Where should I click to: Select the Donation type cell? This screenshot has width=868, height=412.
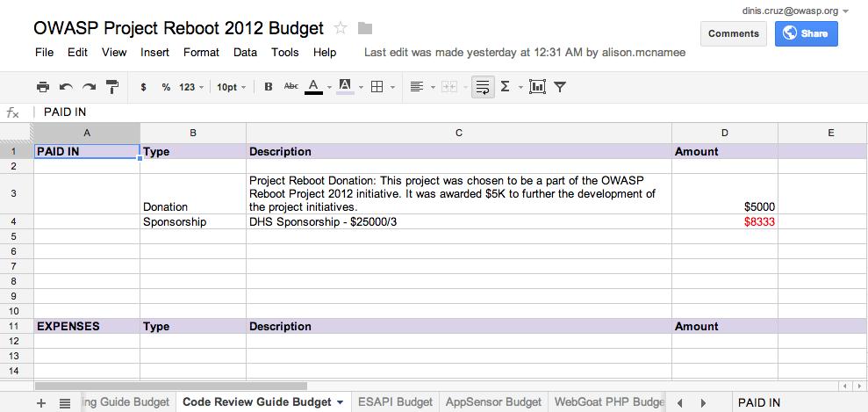click(192, 194)
